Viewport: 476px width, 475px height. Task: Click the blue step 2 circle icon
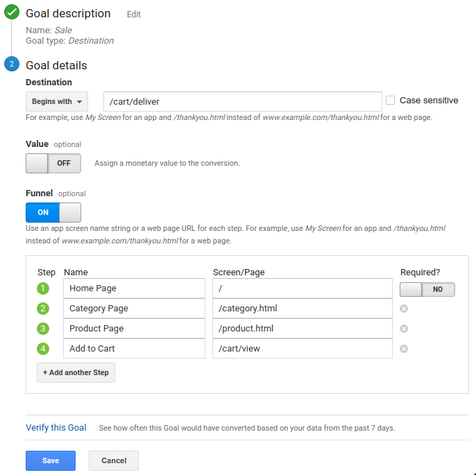(12, 64)
